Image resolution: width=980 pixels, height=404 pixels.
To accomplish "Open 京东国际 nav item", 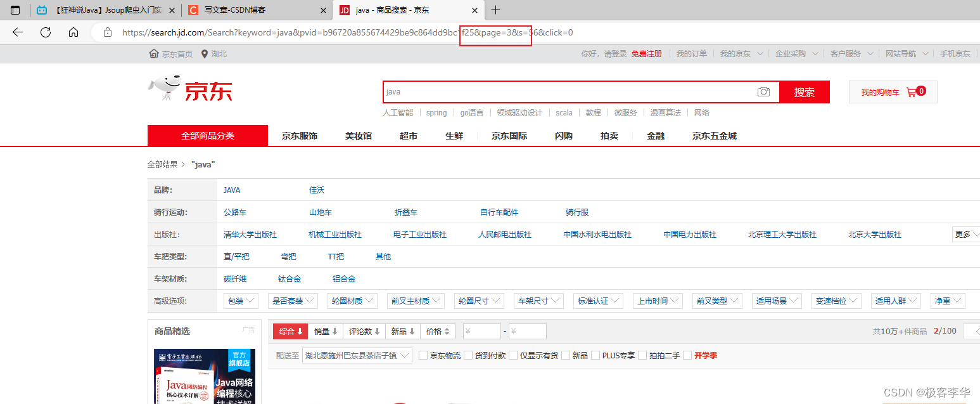I will point(509,136).
